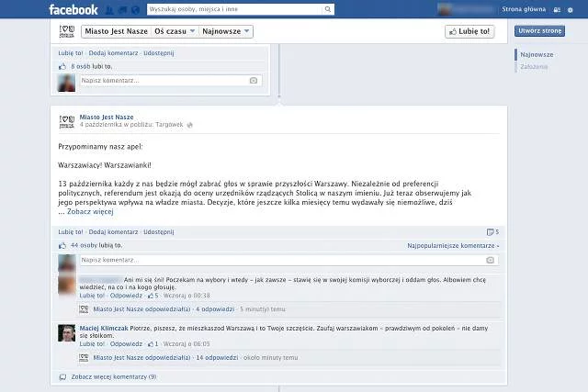Click Lubię to! on Maciej Klimczak's comment
The width and height of the screenshot is (588, 392).
pyautogui.click(x=92, y=344)
